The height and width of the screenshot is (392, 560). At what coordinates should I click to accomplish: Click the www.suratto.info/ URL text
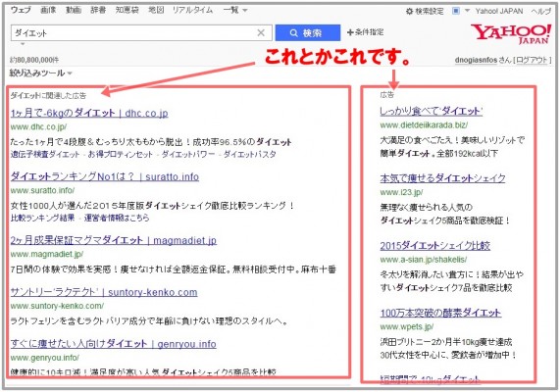click(42, 190)
